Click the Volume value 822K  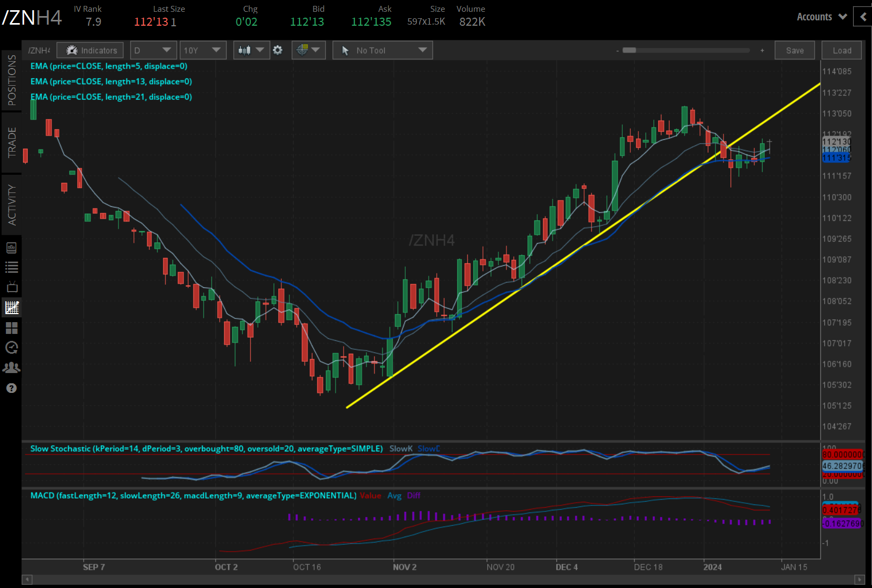click(472, 22)
